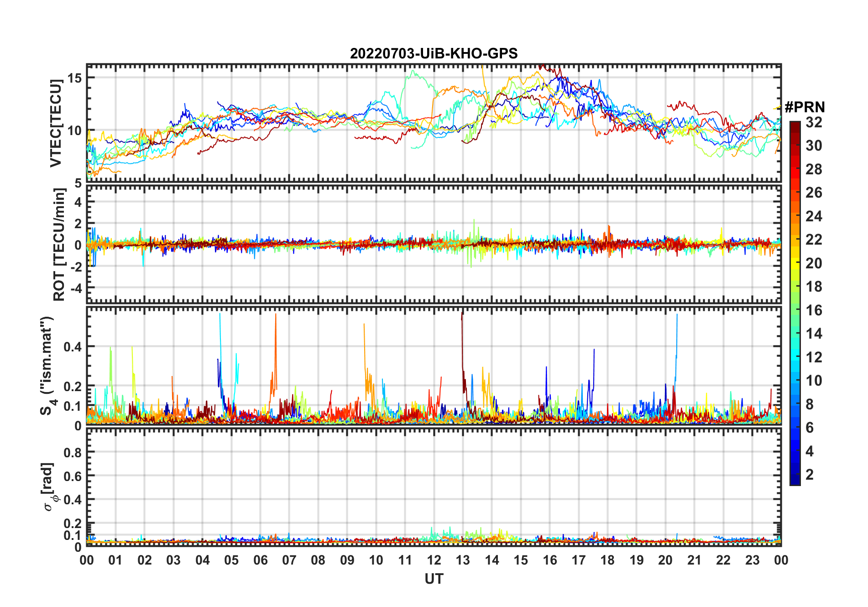Viewport: 868px width, 607px height.
Task: Click the S4 axis label
Action: [48, 366]
